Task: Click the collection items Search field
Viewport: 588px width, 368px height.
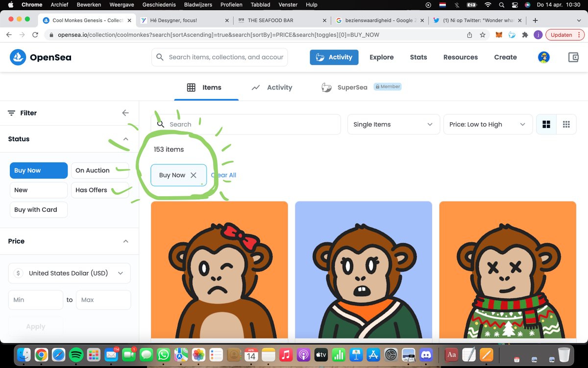Action: coord(246,124)
